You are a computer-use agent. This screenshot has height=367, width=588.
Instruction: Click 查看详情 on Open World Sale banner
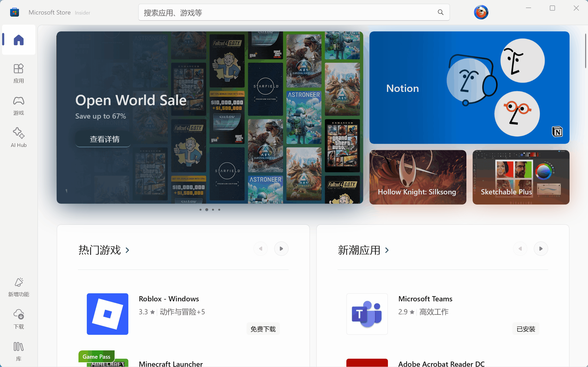(x=103, y=139)
